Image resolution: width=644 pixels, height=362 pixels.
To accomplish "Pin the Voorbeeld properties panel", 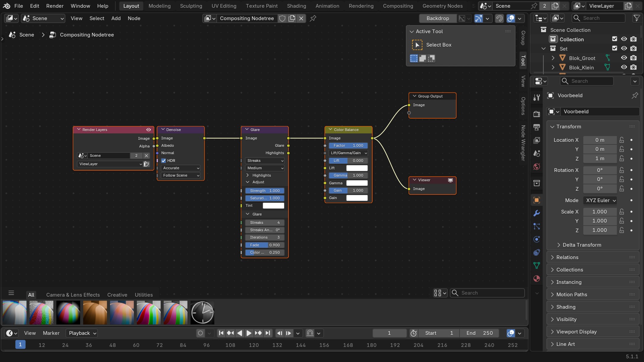I will (x=635, y=96).
